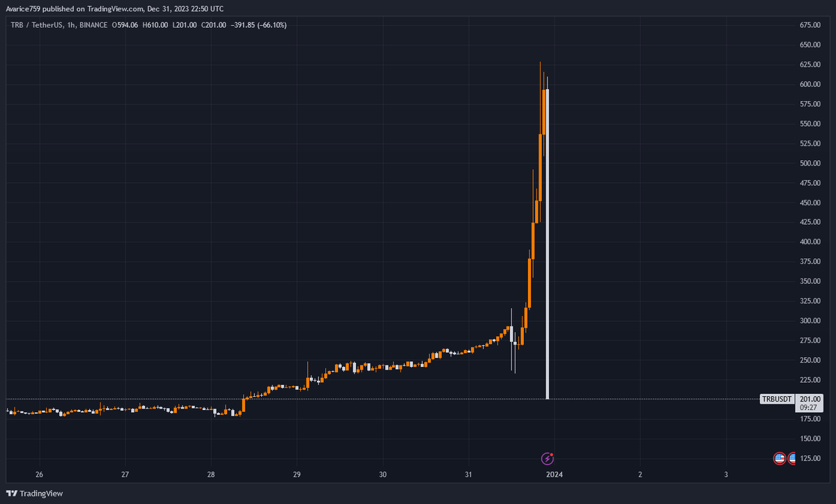Click the 650.00 price axis label
Screen dimensions: 836x504
(x=810, y=45)
